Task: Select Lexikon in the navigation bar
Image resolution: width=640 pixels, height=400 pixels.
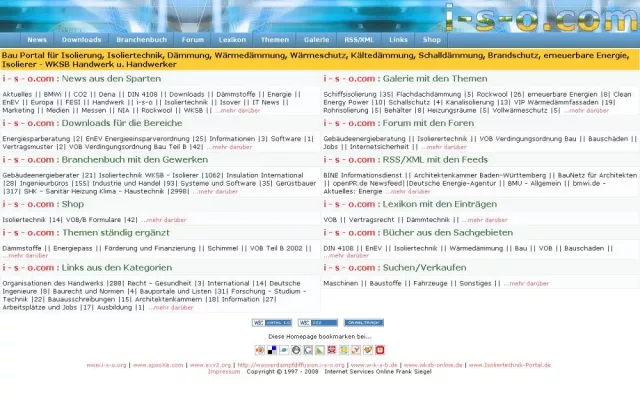Action: coord(232,40)
